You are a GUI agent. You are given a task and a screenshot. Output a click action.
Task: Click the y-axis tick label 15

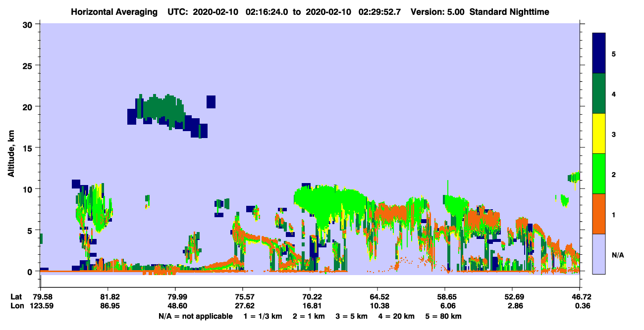coord(28,148)
